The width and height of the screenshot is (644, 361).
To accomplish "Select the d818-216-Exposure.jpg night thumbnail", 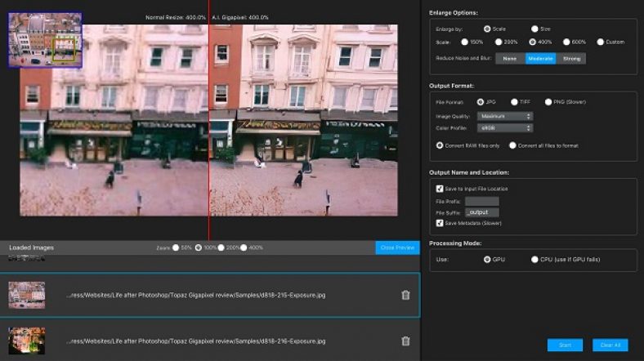I will 27,341.
